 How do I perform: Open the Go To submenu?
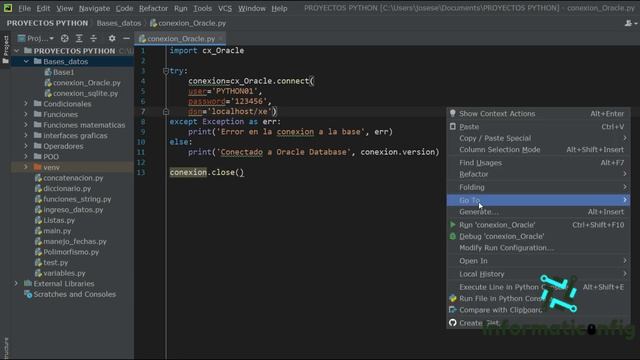pos(538,200)
